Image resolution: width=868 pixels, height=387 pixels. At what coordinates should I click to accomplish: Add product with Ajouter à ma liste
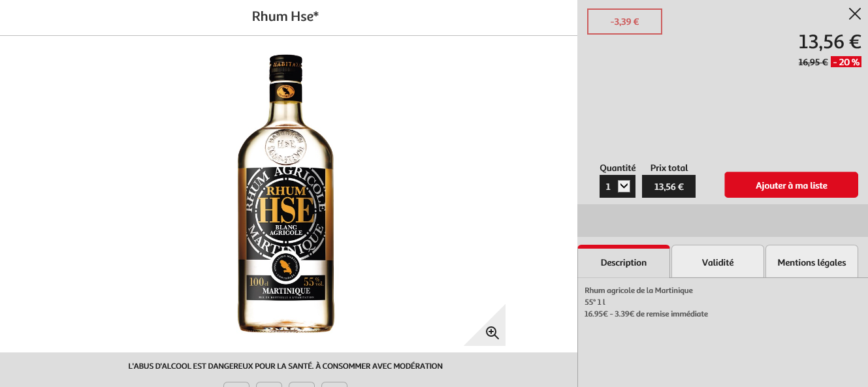791,185
